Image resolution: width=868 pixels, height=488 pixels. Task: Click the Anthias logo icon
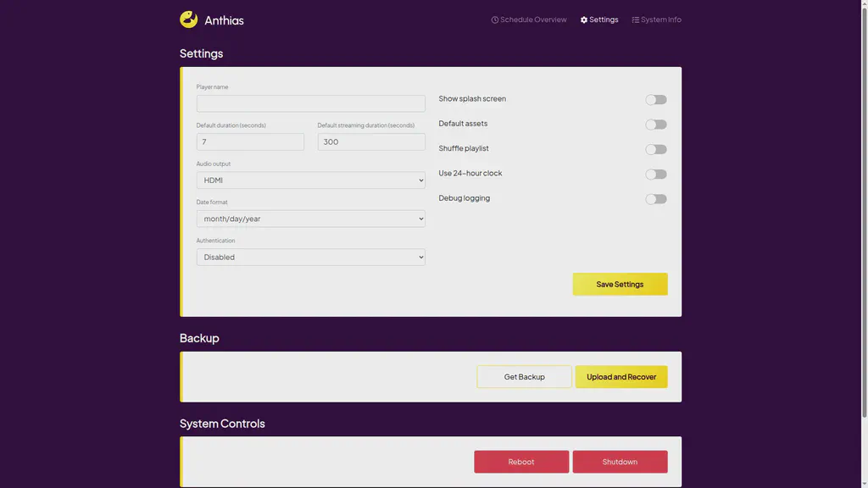click(x=187, y=19)
